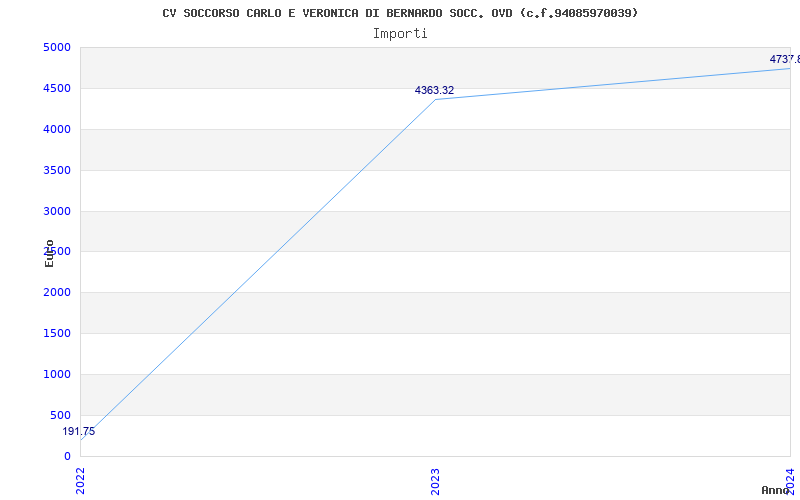Click the 2000 y-axis tick label
Screen dimensions: 800x500
pos(57,293)
